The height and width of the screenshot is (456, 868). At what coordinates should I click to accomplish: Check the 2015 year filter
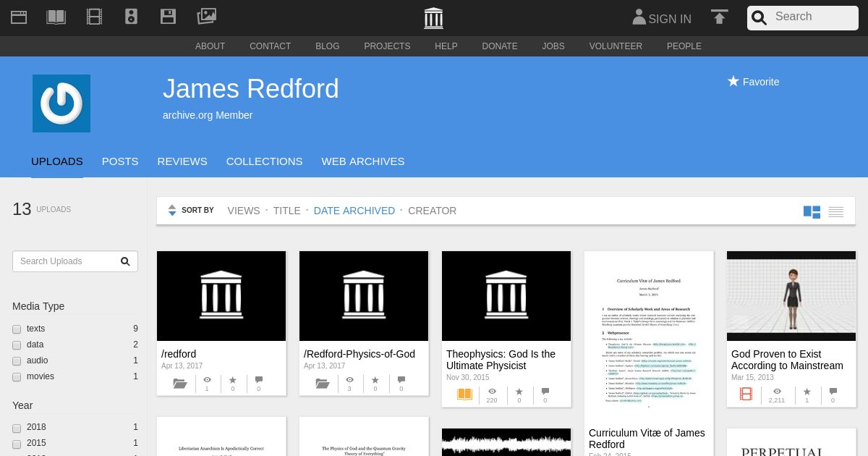tap(17, 444)
